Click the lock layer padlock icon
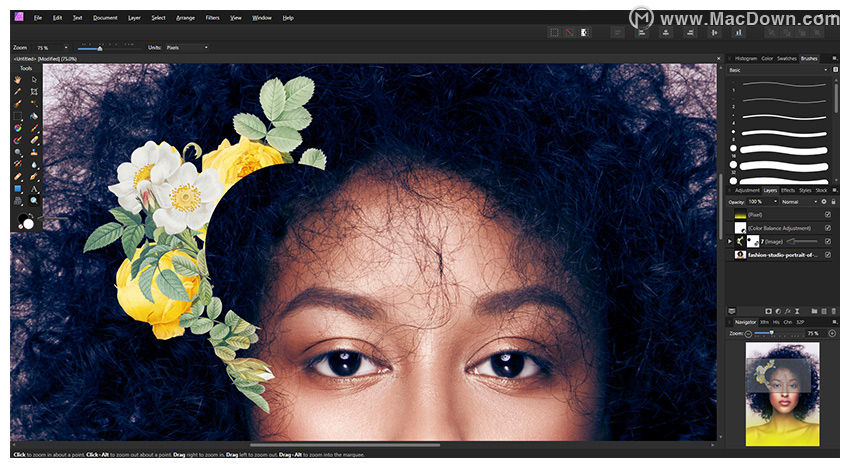The height and width of the screenshot is (468, 850). point(833,202)
